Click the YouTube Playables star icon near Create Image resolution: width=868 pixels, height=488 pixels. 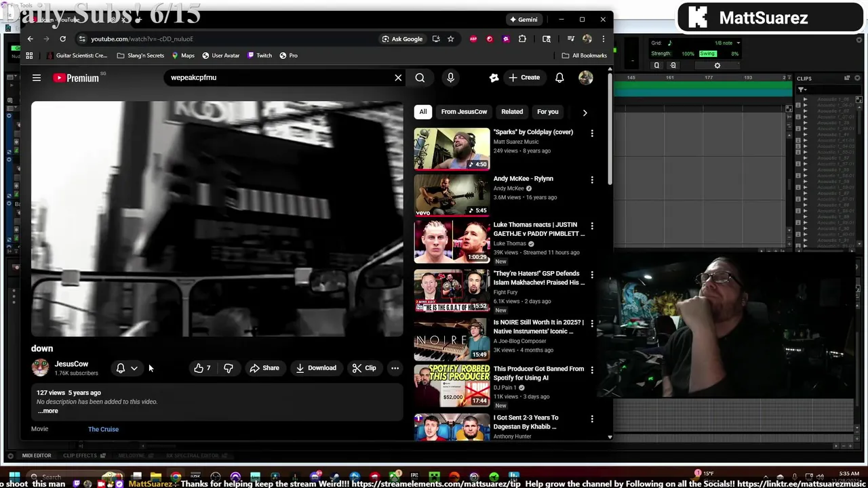click(x=494, y=78)
